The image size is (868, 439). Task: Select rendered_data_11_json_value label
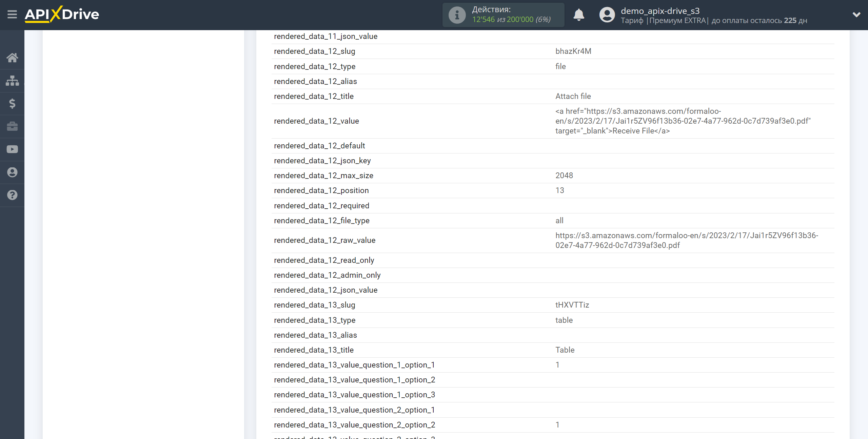click(326, 36)
